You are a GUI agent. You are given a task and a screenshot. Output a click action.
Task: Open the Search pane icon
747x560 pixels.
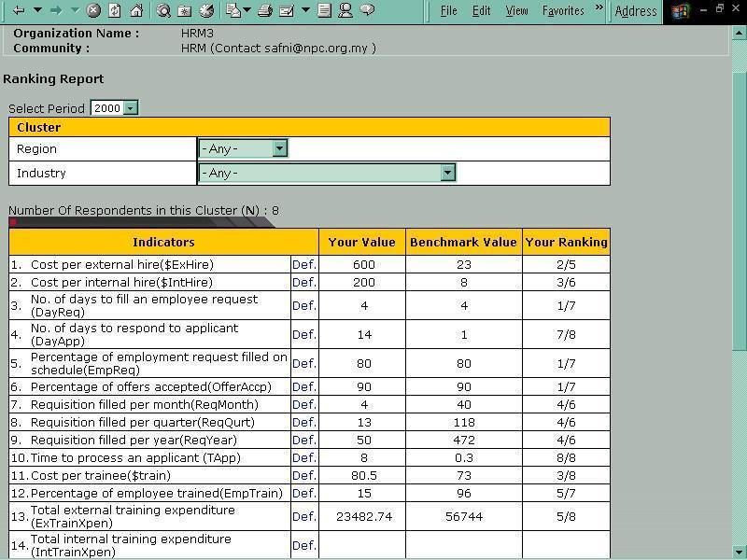point(163,11)
